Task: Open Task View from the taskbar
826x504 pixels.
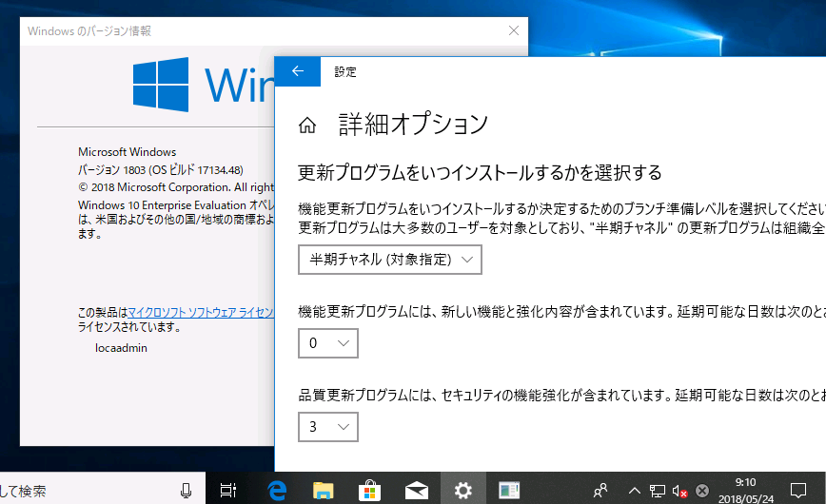Action: coord(228,491)
